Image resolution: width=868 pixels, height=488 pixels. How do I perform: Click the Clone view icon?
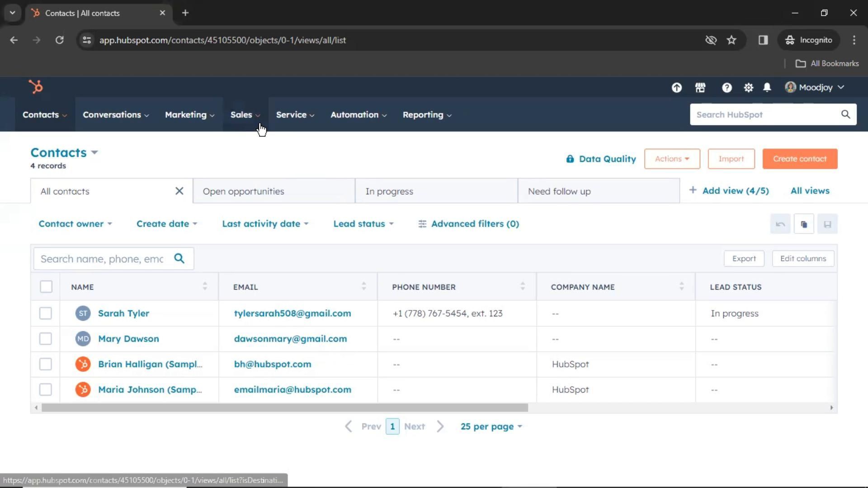[x=804, y=224]
